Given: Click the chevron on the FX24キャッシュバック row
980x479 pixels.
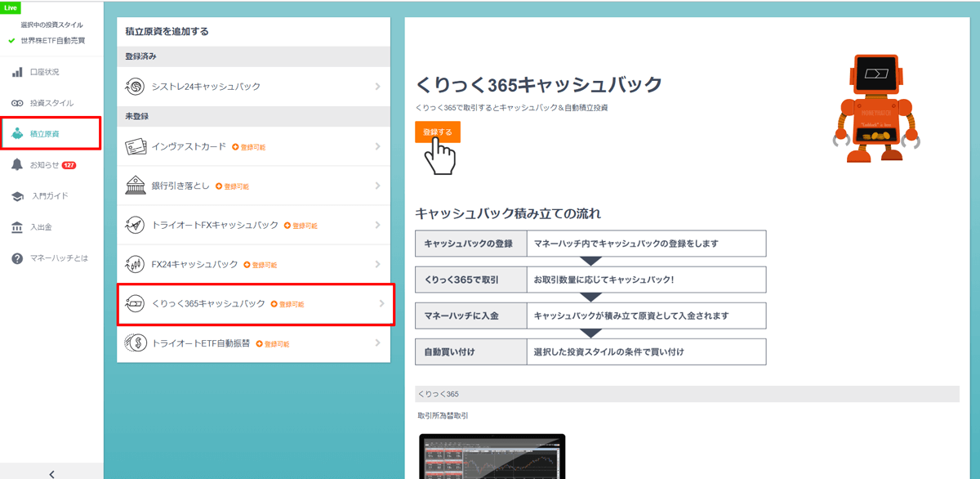Looking at the screenshot, I should [377, 264].
